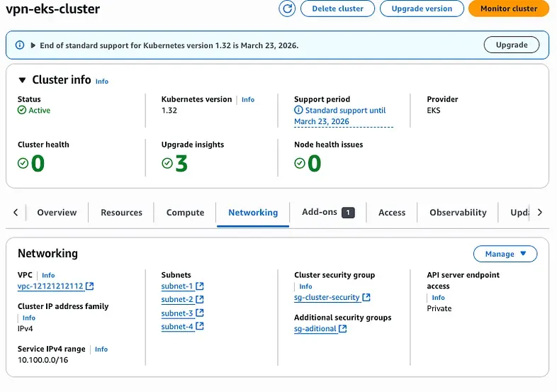The height and width of the screenshot is (392, 557).
Task: Open external link icon next to subnet-1
Action: click(x=200, y=286)
